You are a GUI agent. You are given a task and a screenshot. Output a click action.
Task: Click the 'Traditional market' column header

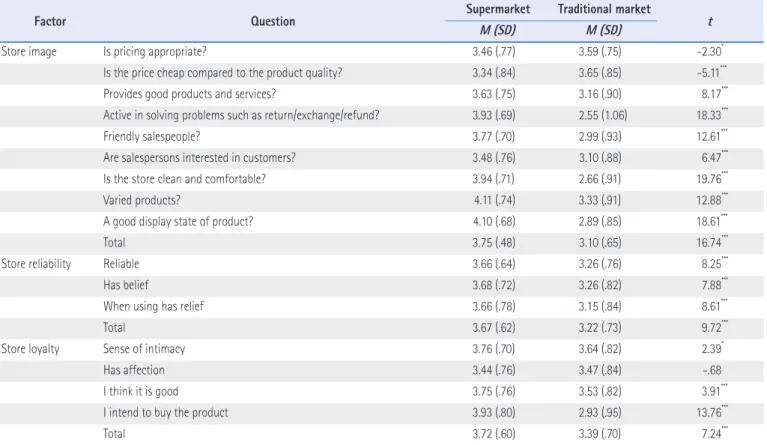pyautogui.click(x=604, y=9)
